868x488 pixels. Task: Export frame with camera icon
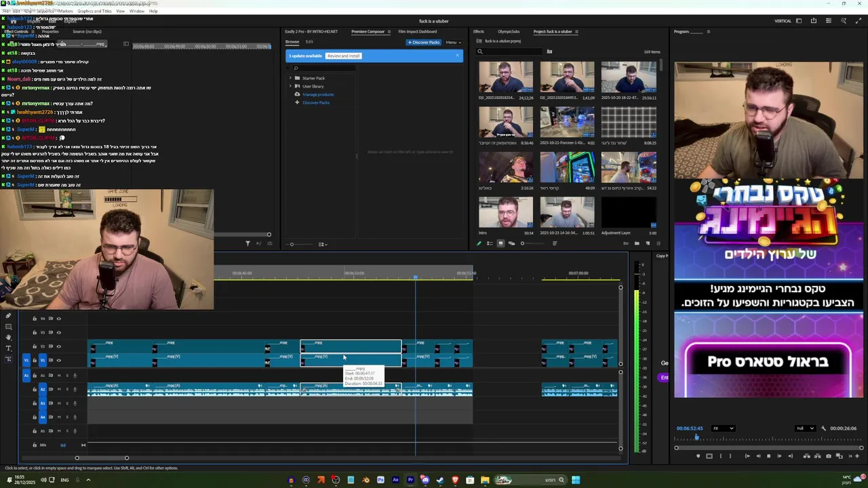[x=829, y=456]
